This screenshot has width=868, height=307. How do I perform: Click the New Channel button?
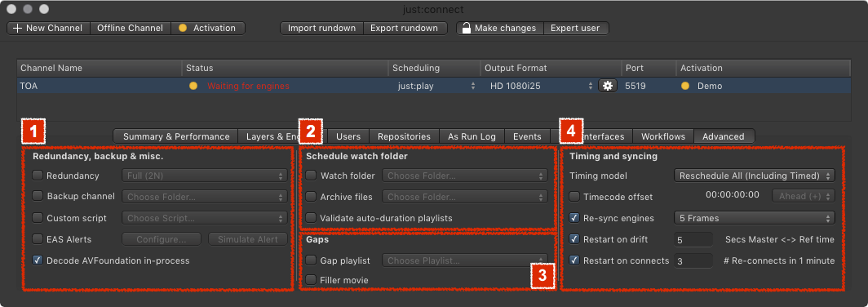pyautogui.click(x=48, y=28)
